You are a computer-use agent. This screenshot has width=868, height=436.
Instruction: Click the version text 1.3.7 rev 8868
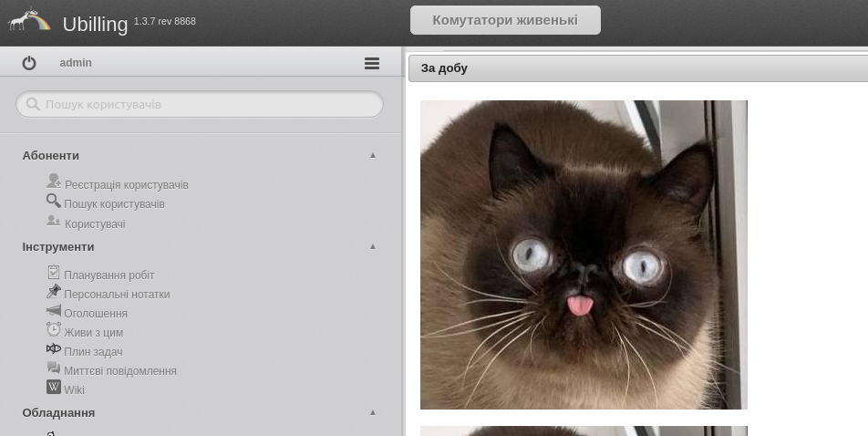coord(164,22)
